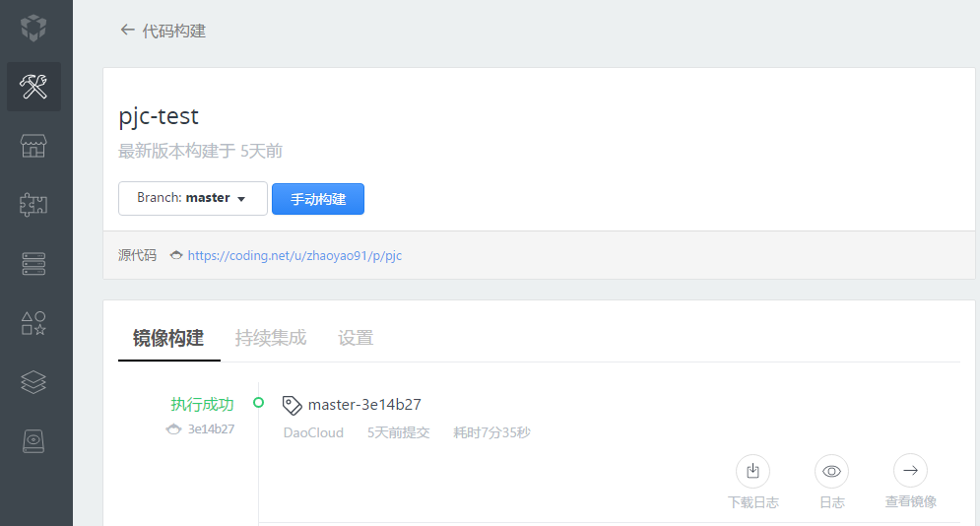Screen dimensions: 980x526
Task: Click the 日志 label
Action: (832, 502)
